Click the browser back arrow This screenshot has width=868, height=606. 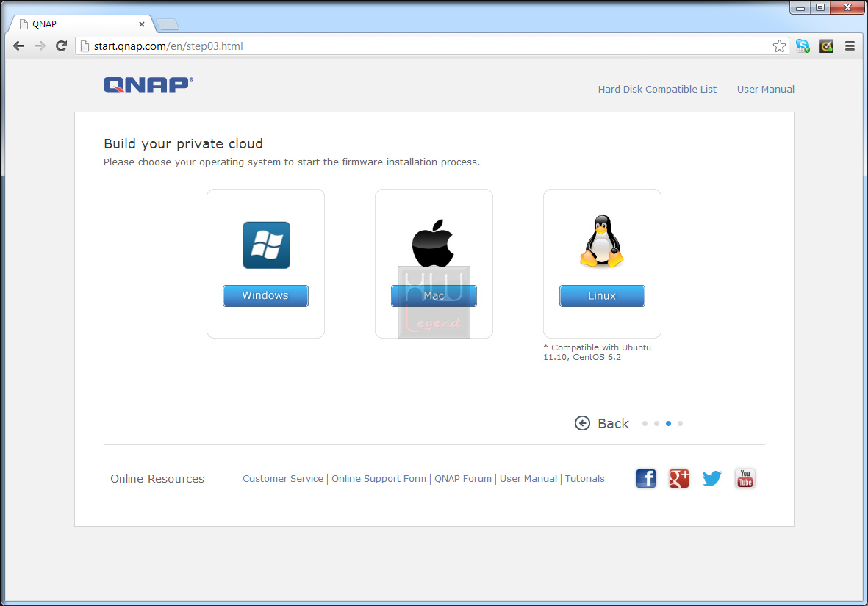pos(19,46)
